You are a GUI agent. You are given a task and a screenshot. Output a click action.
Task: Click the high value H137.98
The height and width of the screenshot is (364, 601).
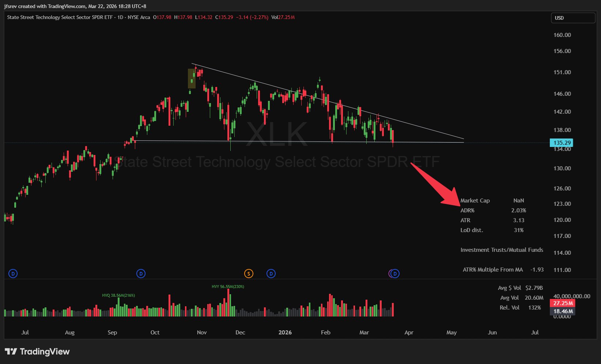[183, 17]
